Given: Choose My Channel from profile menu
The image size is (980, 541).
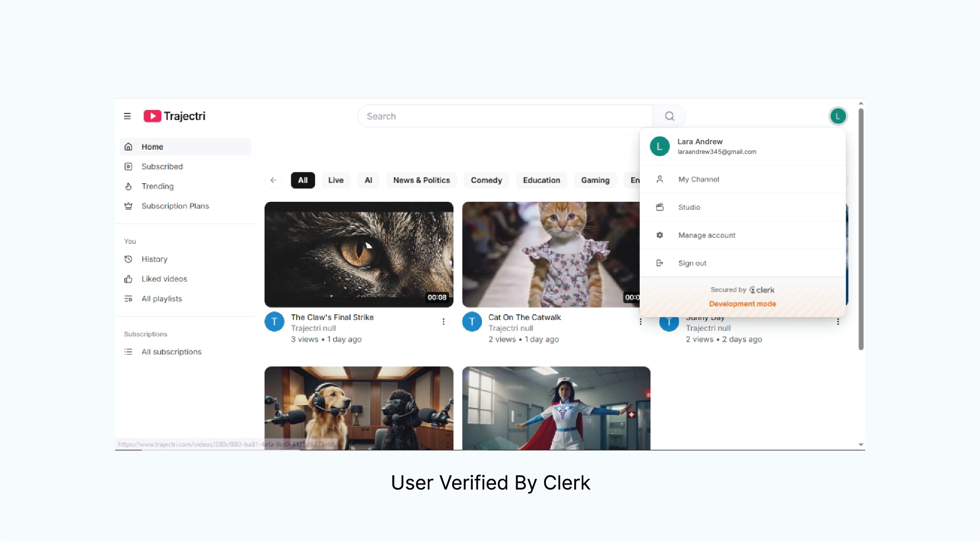Looking at the screenshot, I should click(698, 179).
